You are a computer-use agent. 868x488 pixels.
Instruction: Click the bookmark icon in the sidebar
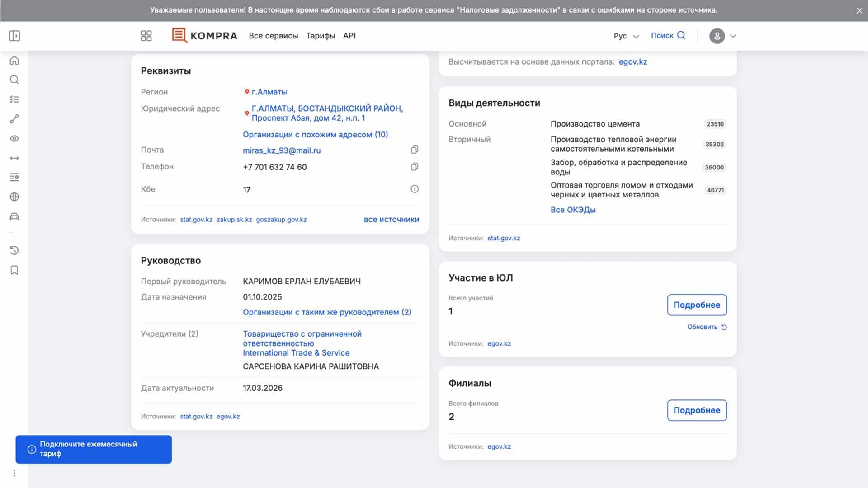point(14,270)
